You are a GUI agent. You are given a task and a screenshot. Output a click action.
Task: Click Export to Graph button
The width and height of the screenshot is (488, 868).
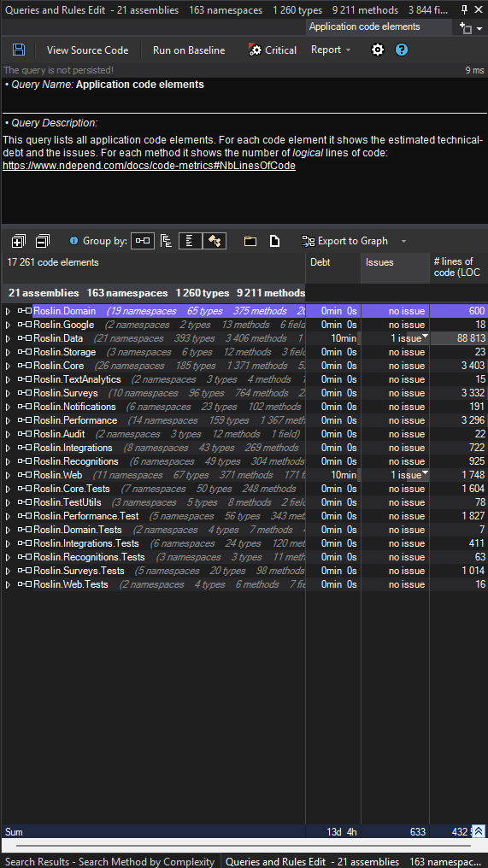[x=344, y=241]
